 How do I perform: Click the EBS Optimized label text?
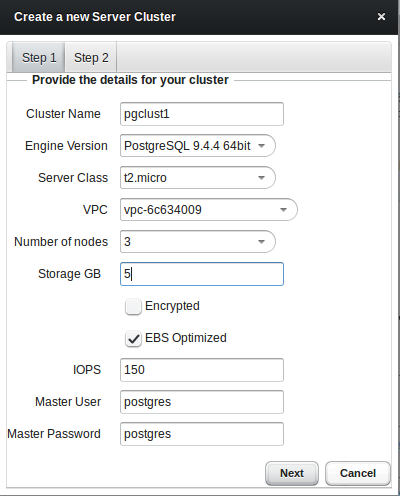pos(186,338)
